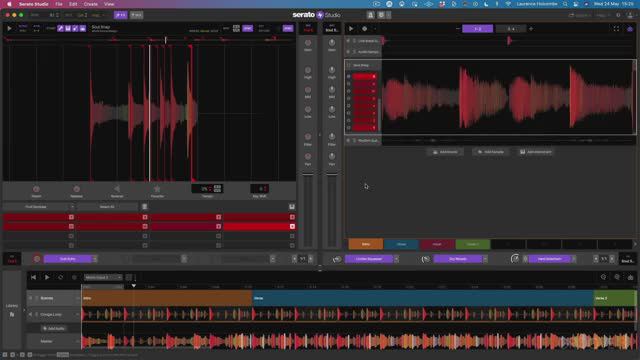The width and height of the screenshot is (640, 360).
Task: Click the trash icon below the sampler knobs
Action: point(144,207)
